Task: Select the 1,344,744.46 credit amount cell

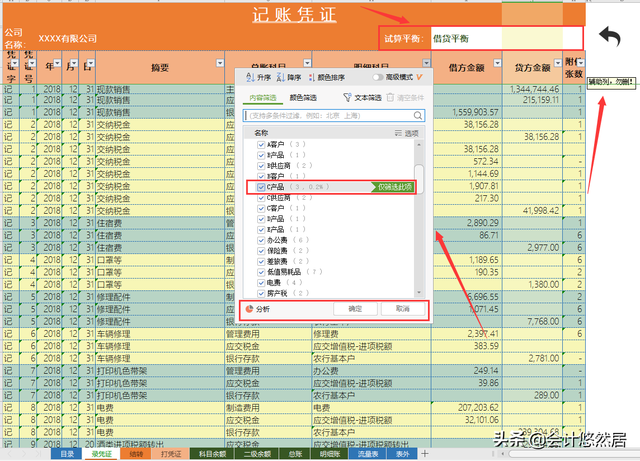Action: (x=532, y=89)
